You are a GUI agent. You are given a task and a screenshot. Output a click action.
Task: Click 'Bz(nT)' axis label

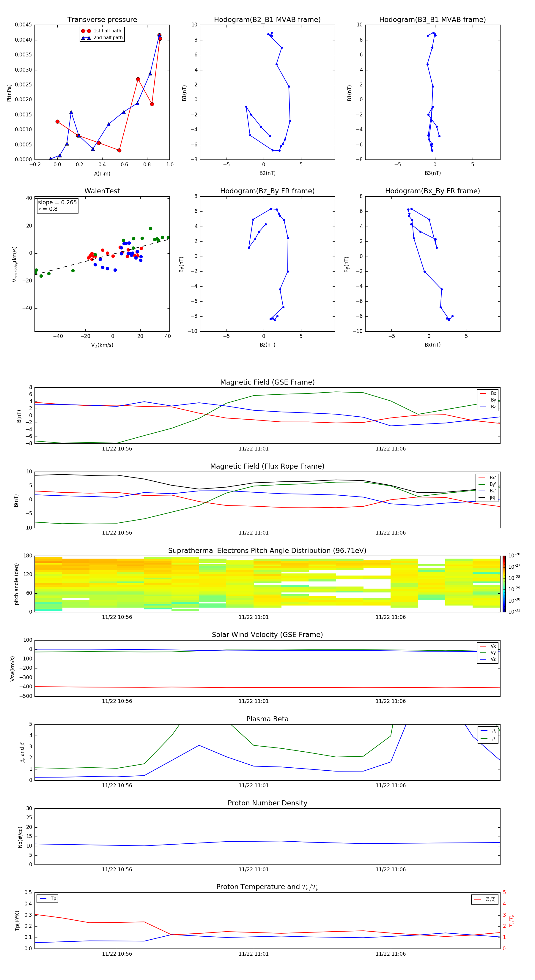pyautogui.click(x=267, y=345)
